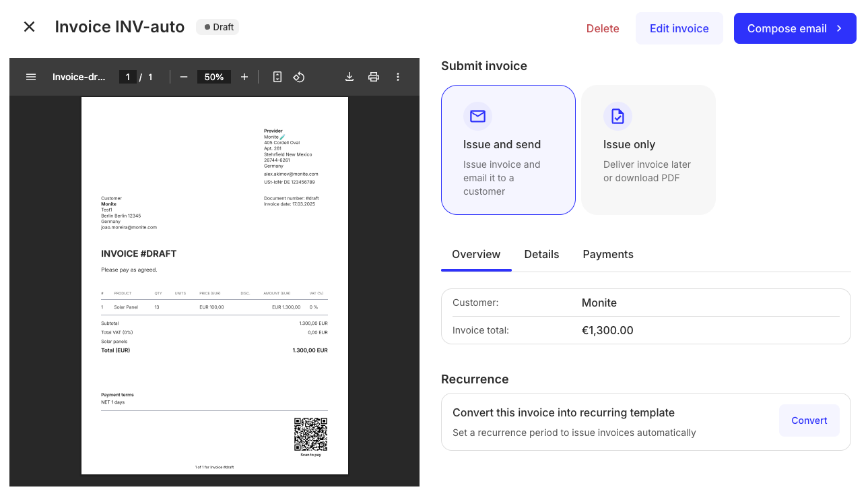Screen dimensions: 868x502
Task: Open the PDF thumbnail sidebar menu
Action: pos(31,77)
